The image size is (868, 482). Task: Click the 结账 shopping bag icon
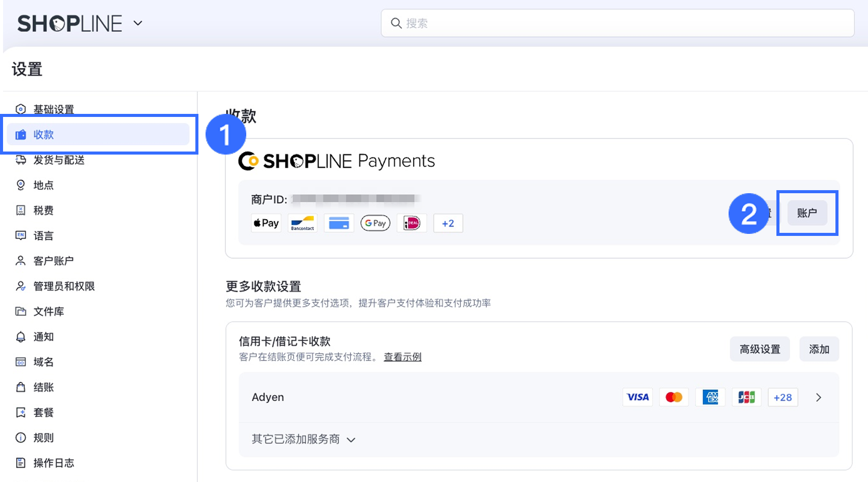20,387
